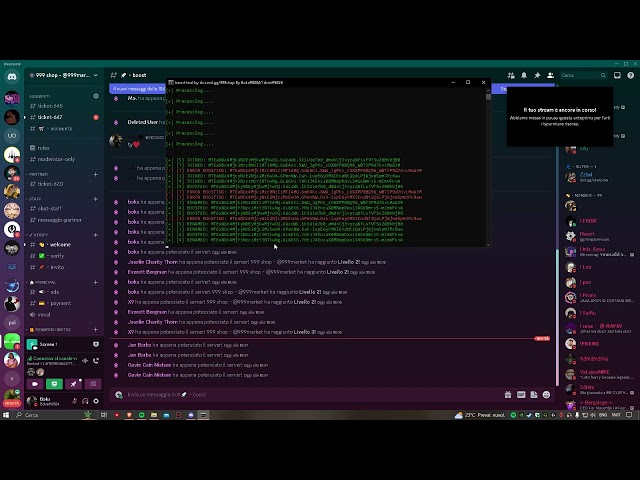Open user settings gear beside Boku

[96, 401]
